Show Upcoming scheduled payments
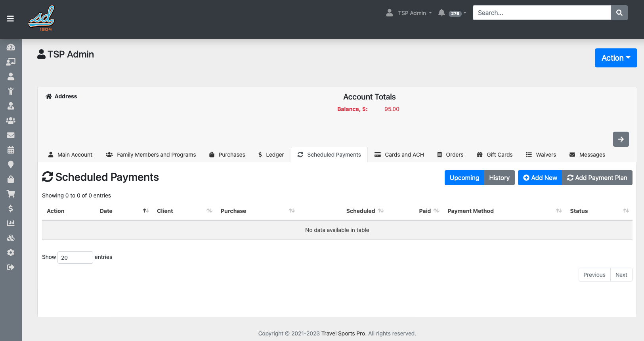The height and width of the screenshot is (341, 644). point(464,178)
